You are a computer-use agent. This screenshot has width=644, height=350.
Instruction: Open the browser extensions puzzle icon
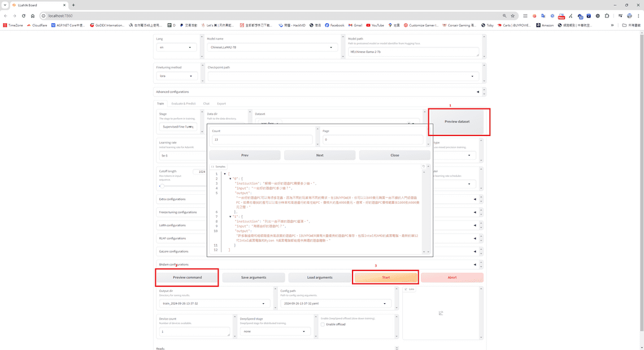(607, 16)
